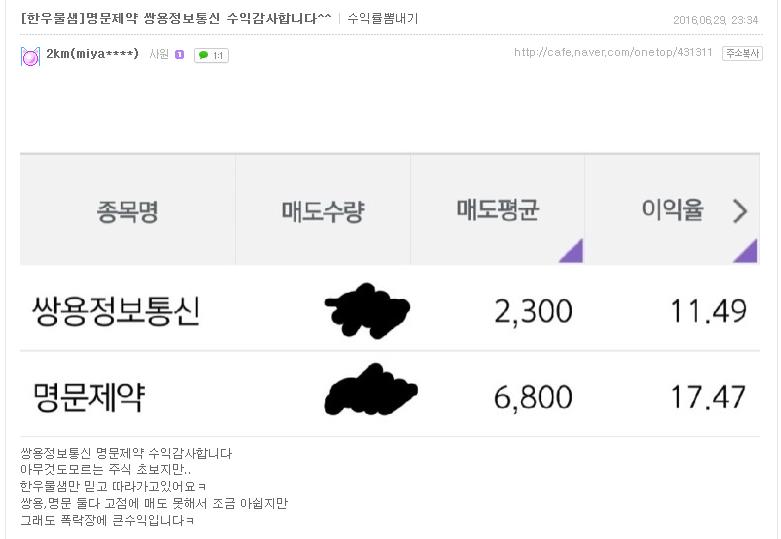The image size is (781, 539).
Task: Click the purple sort triangle under 매도평균
Action: pyautogui.click(x=574, y=253)
